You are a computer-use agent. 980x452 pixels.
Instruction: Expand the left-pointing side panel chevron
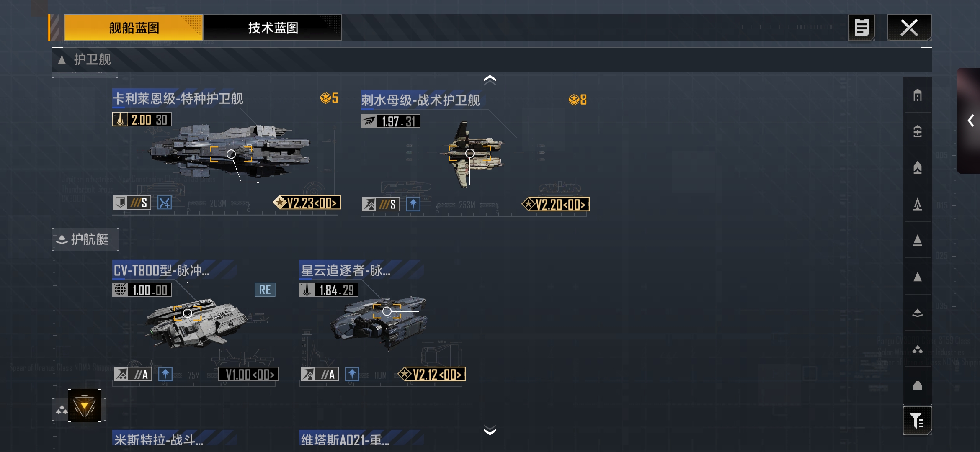coord(971,121)
